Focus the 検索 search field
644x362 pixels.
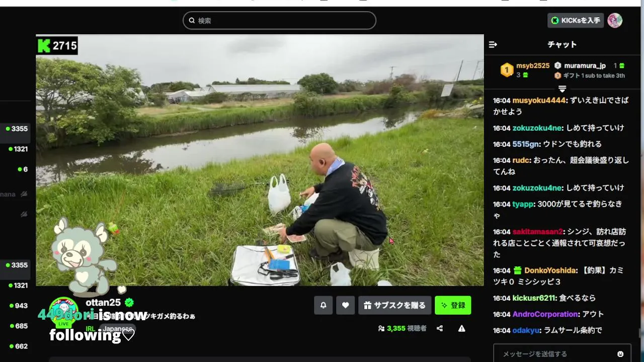[x=279, y=21]
